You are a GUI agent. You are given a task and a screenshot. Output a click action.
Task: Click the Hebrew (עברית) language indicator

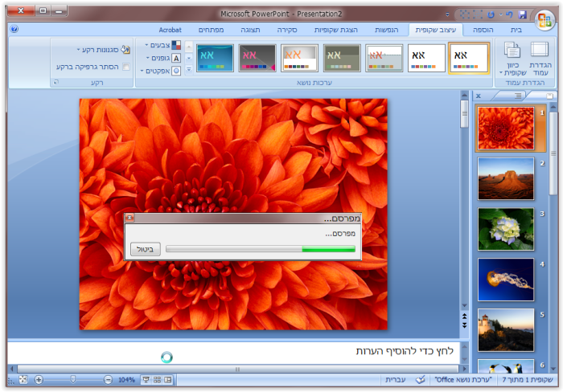pyautogui.click(x=395, y=379)
